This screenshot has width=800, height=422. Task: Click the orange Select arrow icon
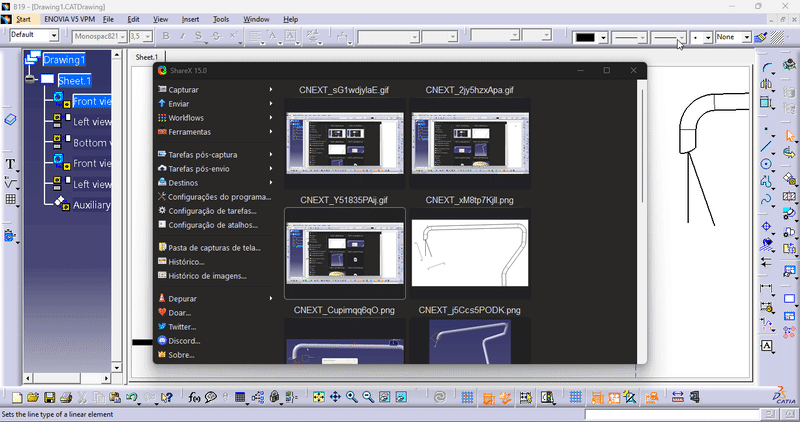coord(790,136)
